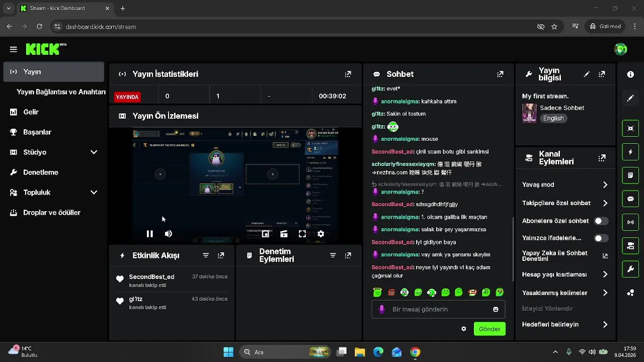Open the info icon in right sidebar
Viewport: 644px width, 362px height.
630,74
